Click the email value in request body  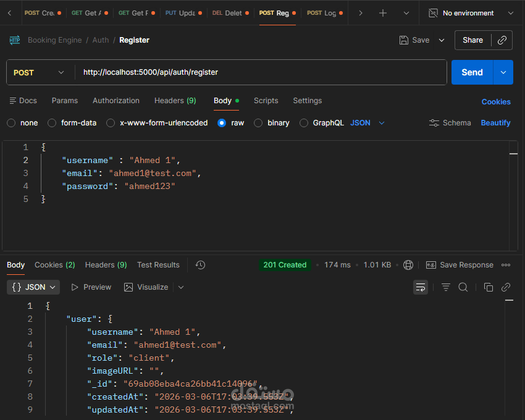point(153,173)
